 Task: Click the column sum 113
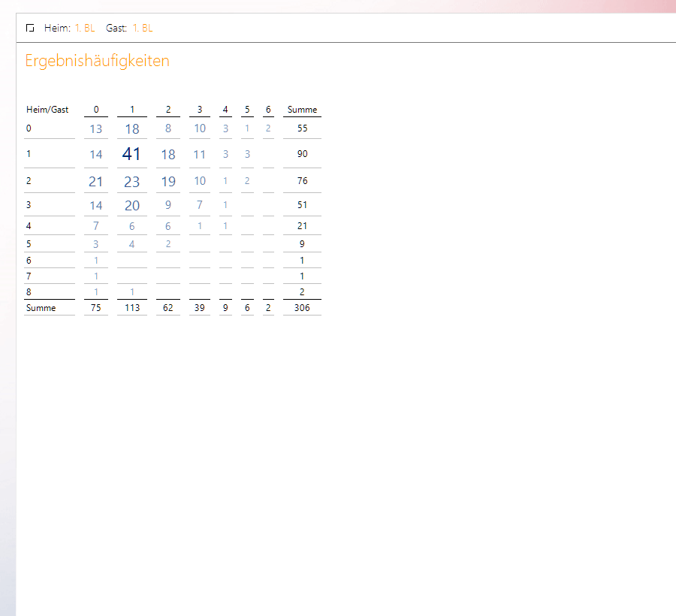[x=131, y=307]
